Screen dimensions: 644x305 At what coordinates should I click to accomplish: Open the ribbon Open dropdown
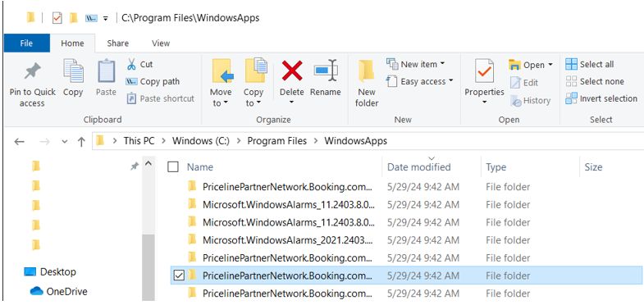tap(531, 65)
